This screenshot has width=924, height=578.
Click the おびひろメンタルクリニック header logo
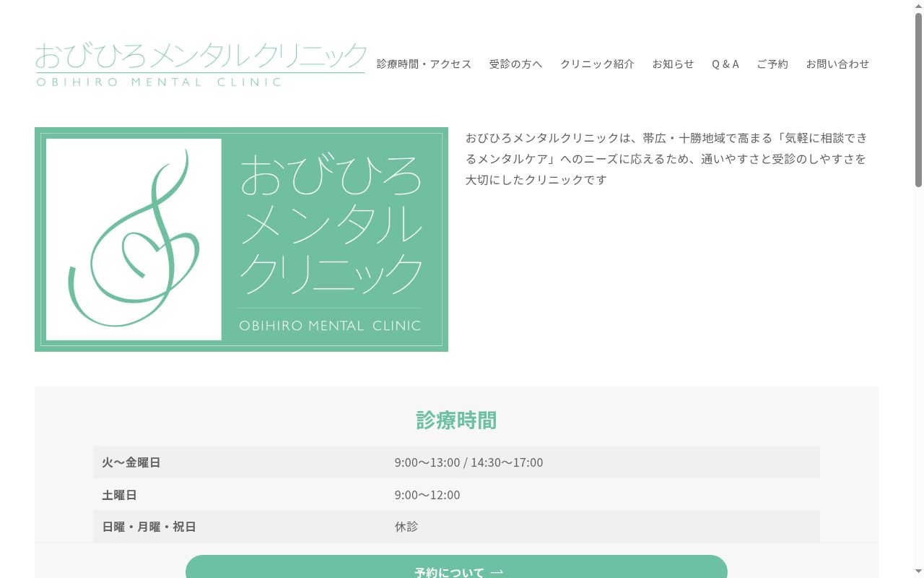coord(201,64)
